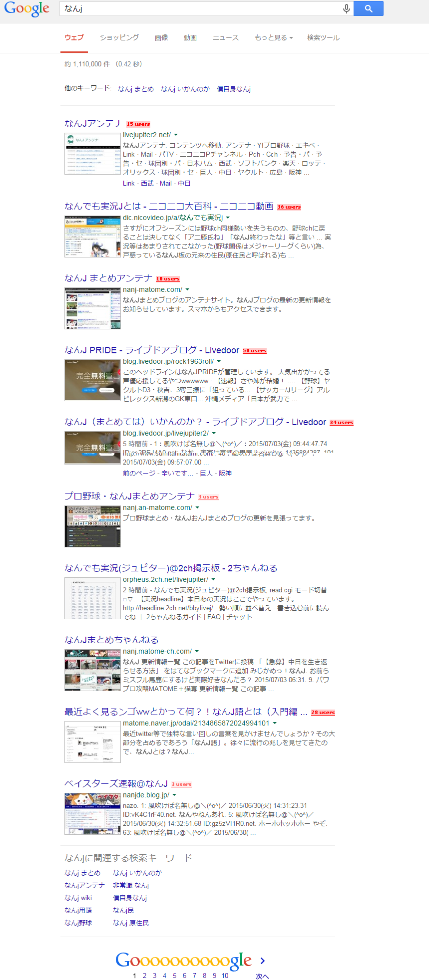This screenshot has width=429, height=980.
Task: Open the なんJ まとめアンテナ result
Action: (108, 278)
